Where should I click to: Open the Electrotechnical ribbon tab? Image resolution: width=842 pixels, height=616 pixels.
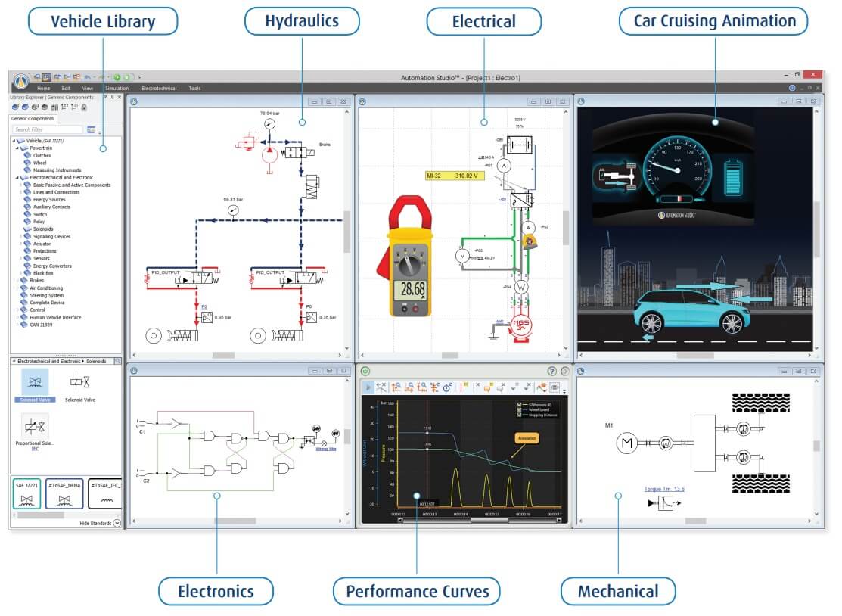pyautogui.click(x=159, y=88)
